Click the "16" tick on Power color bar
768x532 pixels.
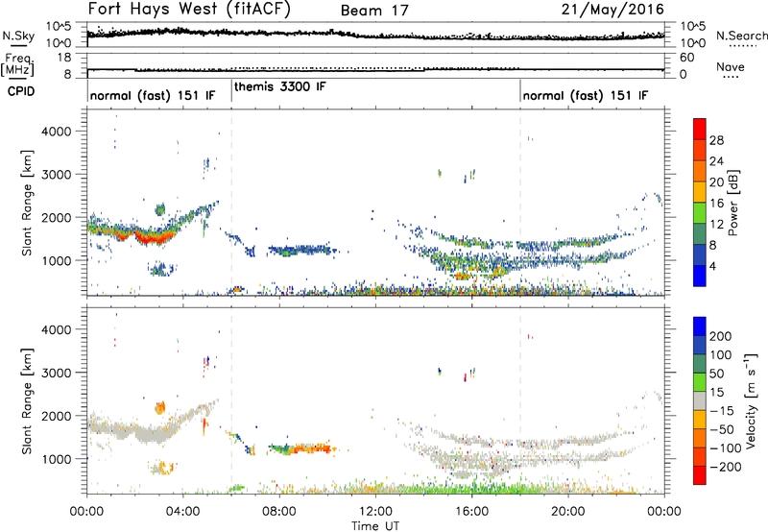click(716, 204)
